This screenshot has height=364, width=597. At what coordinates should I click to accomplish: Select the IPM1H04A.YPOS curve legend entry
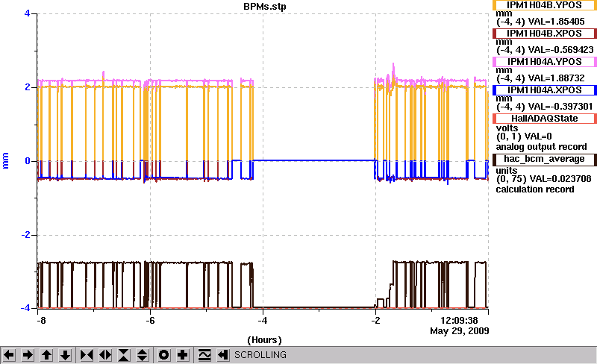(x=545, y=62)
